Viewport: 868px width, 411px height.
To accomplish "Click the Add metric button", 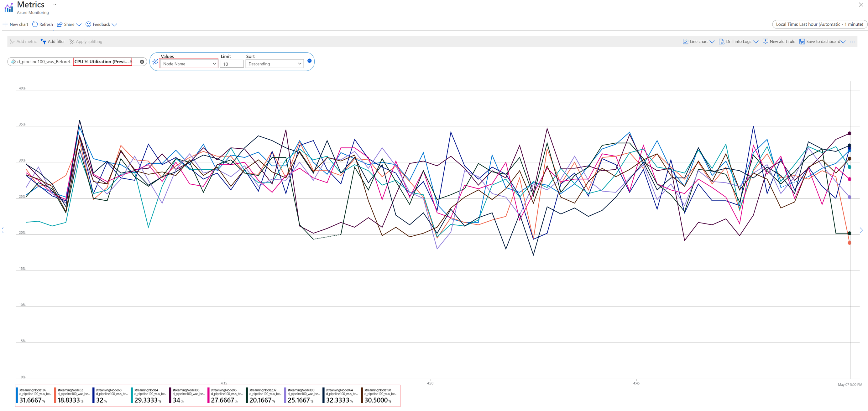I will (x=23, y=41).
